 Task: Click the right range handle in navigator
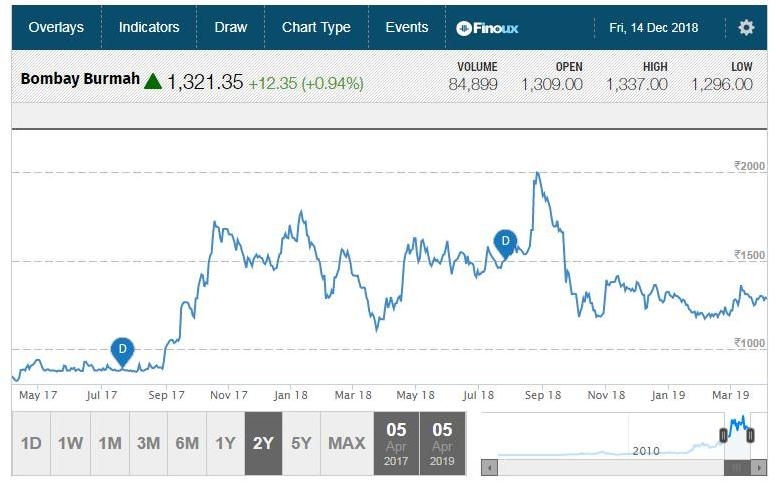pos(750,436)
